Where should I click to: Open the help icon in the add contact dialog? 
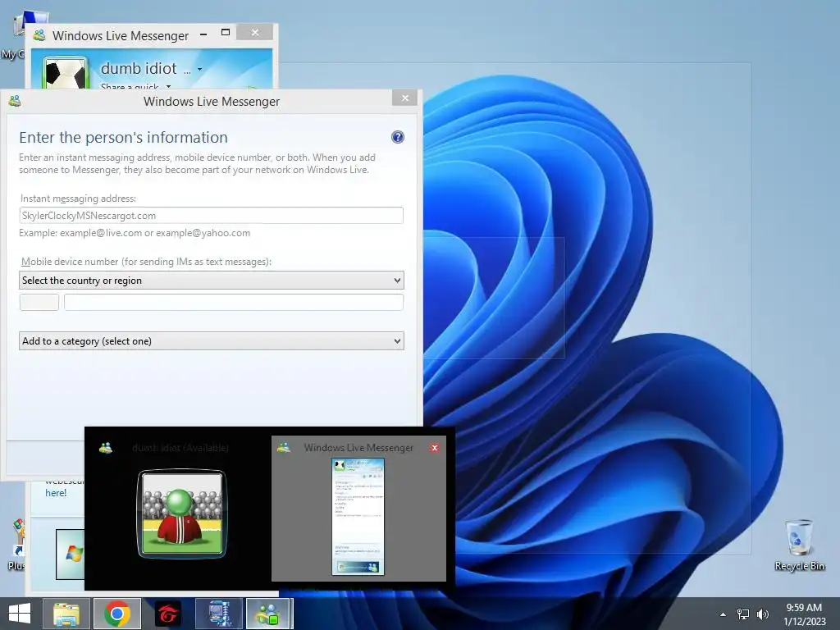pos(398,137)
